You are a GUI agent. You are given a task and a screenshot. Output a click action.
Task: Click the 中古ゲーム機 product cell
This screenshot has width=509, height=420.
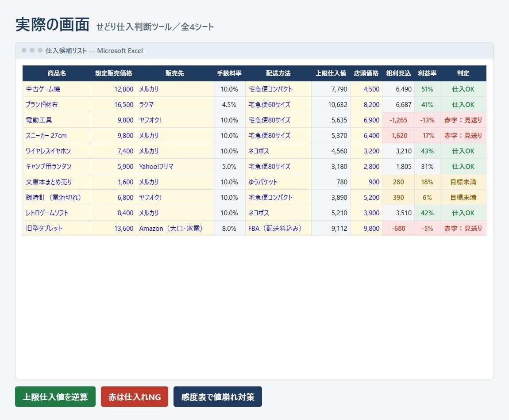coord(57,89)
